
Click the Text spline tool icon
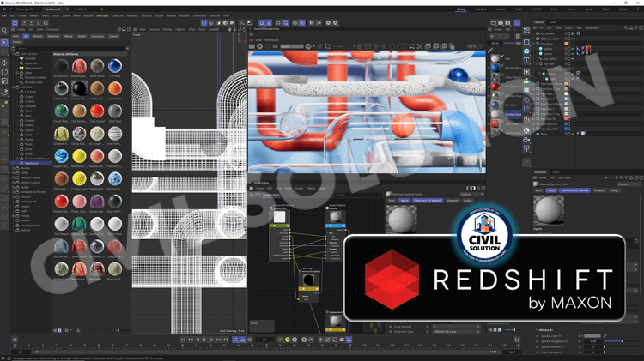[x=526, y=61]
